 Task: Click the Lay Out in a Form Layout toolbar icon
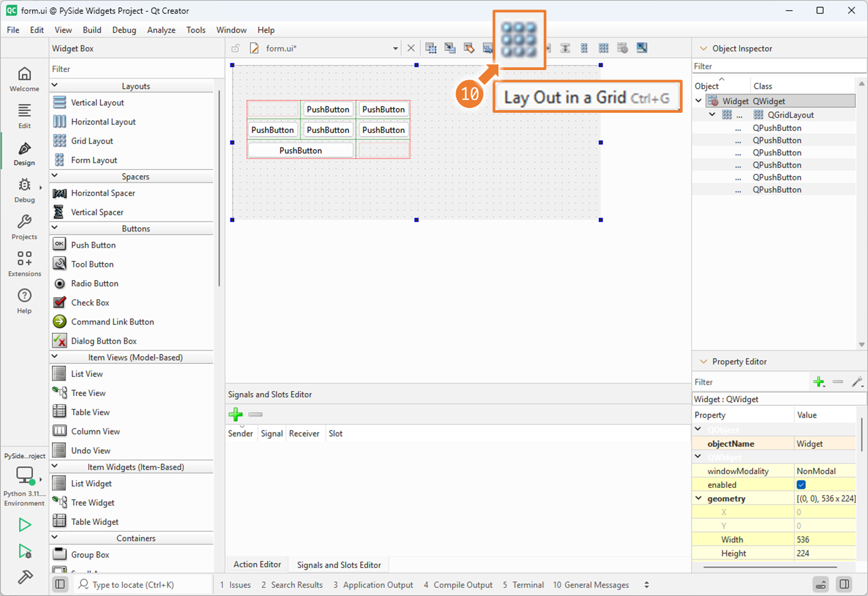(x=584, y=48)
